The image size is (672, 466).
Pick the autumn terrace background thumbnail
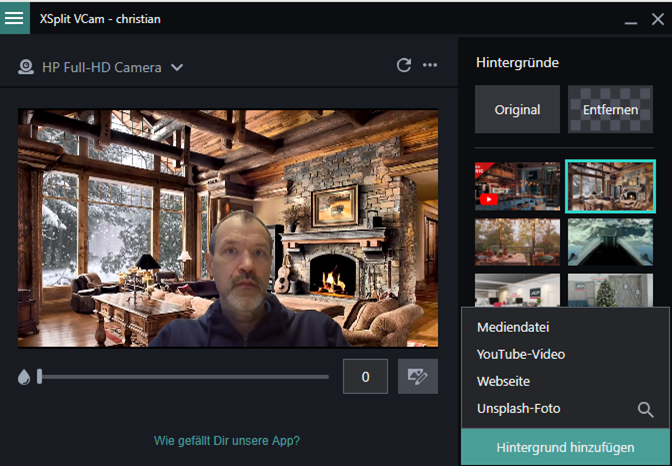click(517, 242)
